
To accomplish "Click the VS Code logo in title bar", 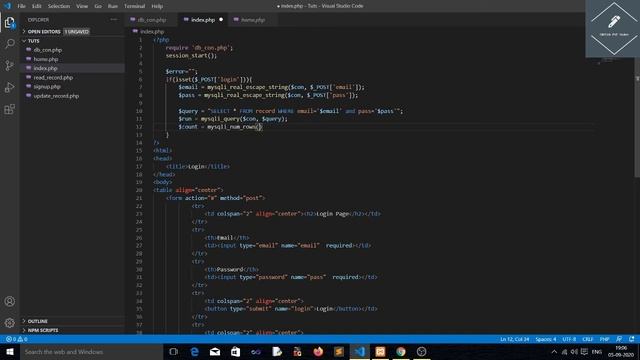I will 7,6.
